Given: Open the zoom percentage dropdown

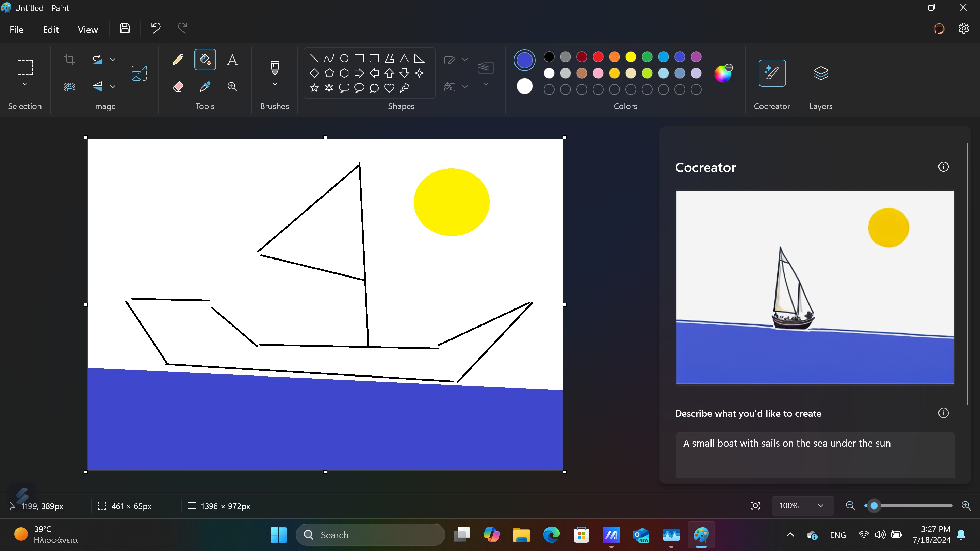Looking at the screenshot, I should [820, 506].
